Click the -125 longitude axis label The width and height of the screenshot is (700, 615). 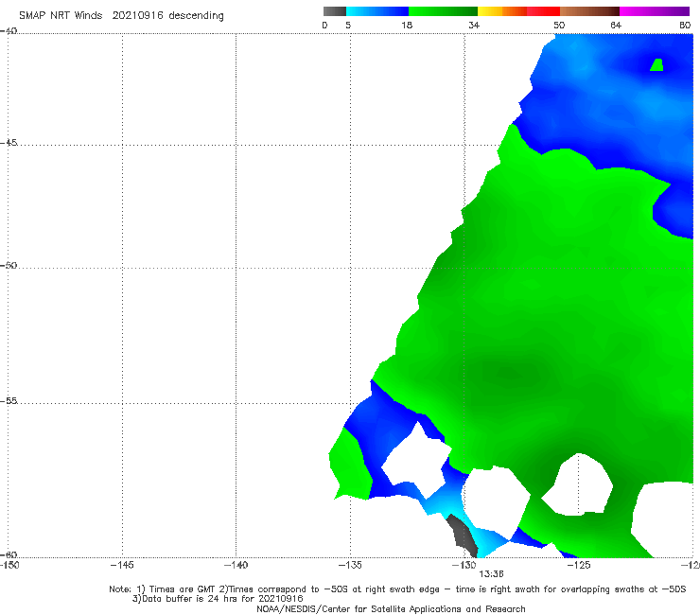[x=579, y=565]
